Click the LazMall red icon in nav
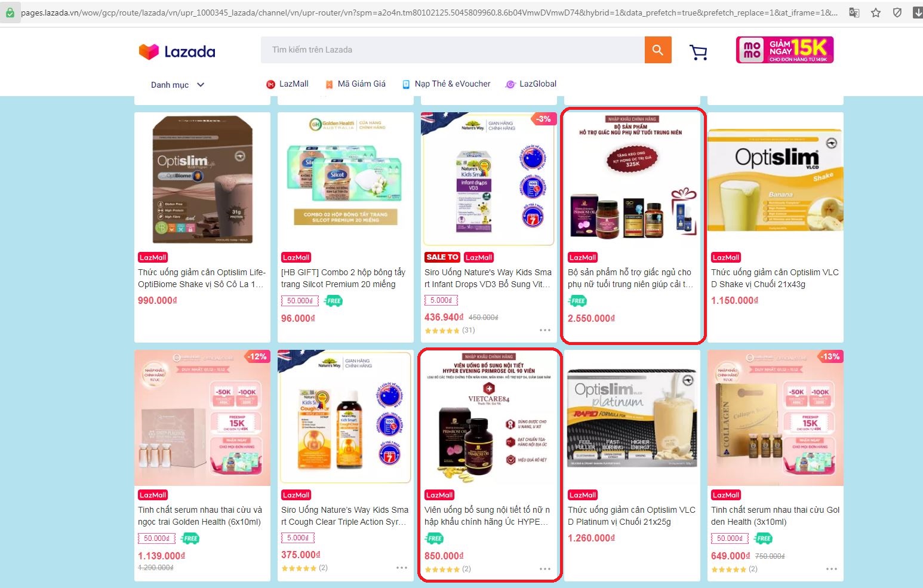 coord(270,84)
